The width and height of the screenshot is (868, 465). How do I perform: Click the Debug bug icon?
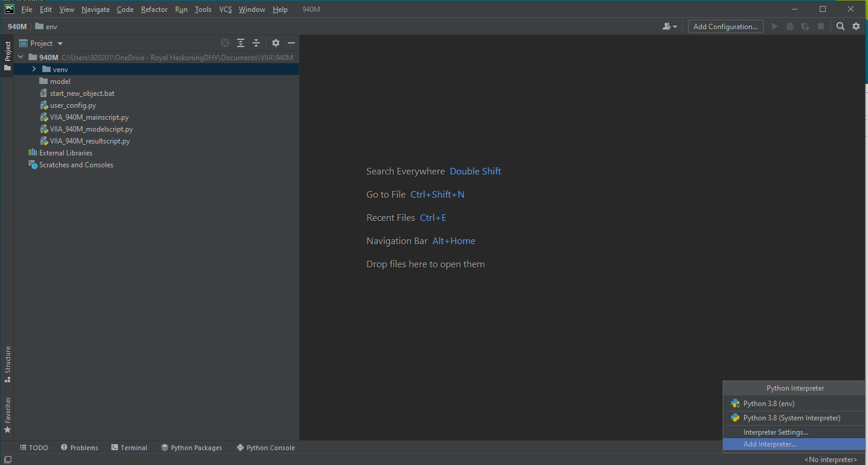click(x=790, y=26)
